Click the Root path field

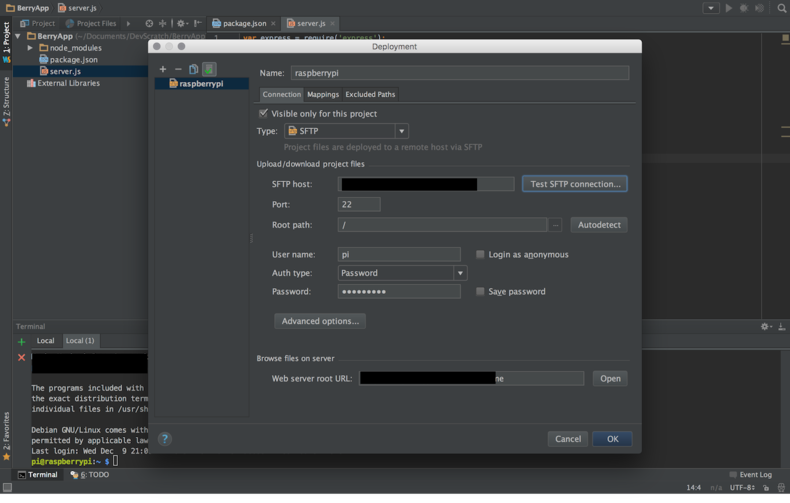[x=442, y=225]
